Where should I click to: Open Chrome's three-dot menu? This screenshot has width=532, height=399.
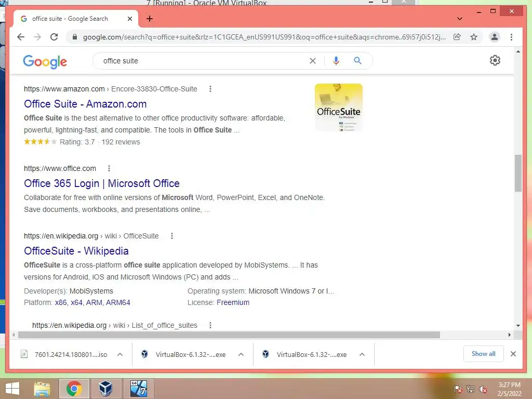[x=511, y=37]
